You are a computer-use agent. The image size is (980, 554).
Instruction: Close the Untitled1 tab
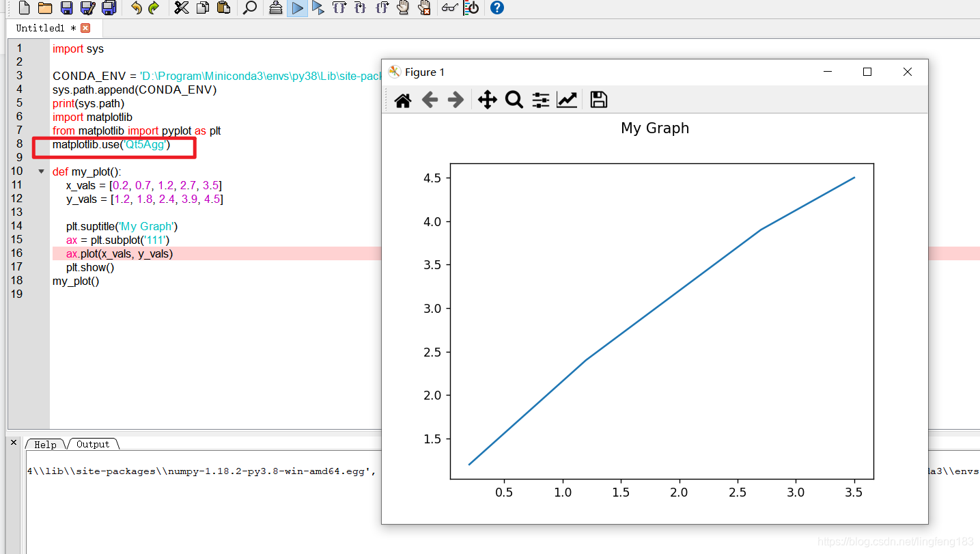85,28
